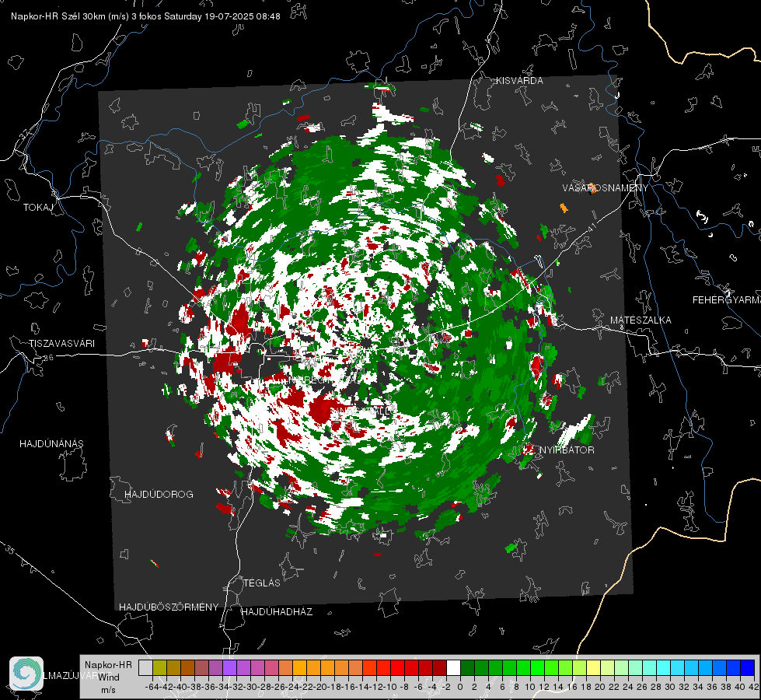Click the TOKAJ town label
Screen dimensions: 761x700
coord(38,208)
